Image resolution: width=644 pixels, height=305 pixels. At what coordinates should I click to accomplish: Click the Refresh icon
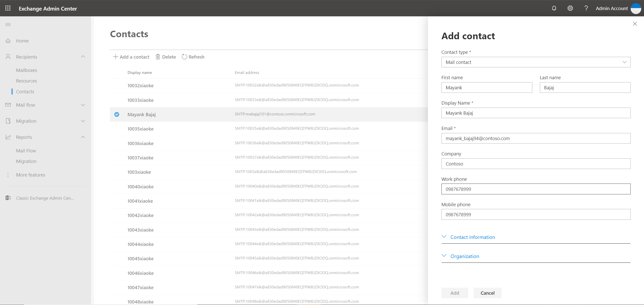(x=184, y=57)
